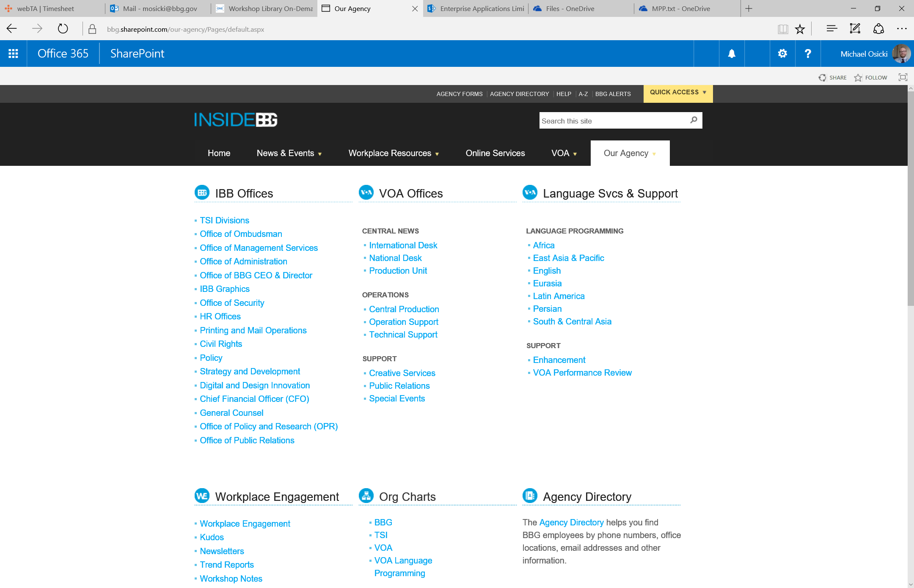Viewport: 914px width, 588px height.
Task: Share this site
Action: tap(832, 77)
